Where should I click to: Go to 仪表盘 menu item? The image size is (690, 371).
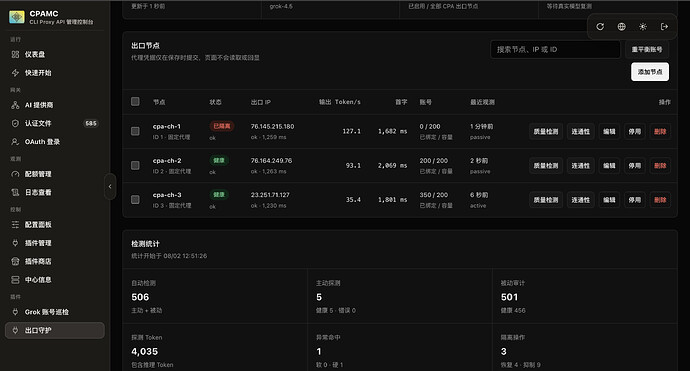point(55,54)
